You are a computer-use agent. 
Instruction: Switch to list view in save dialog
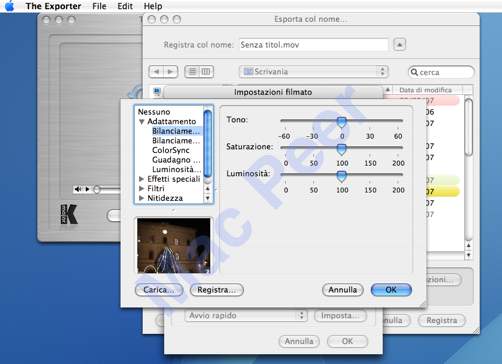click(x=192, y=72)
